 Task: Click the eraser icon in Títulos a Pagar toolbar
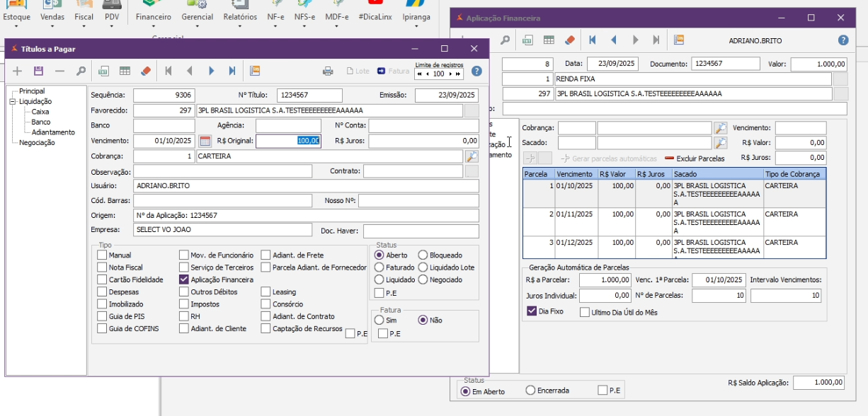click(146, 71)
